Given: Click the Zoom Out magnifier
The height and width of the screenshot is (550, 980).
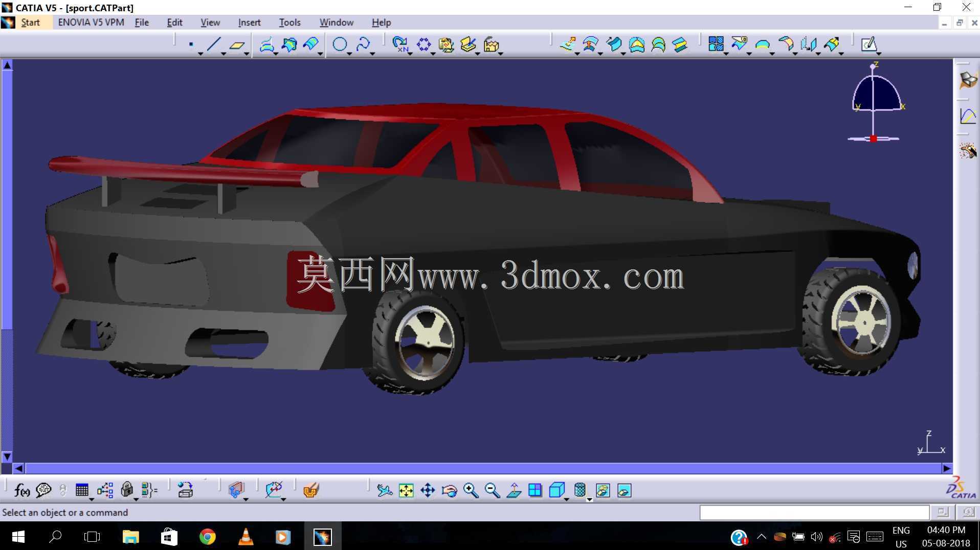Looking at the screenshot, I should point(492,491).
